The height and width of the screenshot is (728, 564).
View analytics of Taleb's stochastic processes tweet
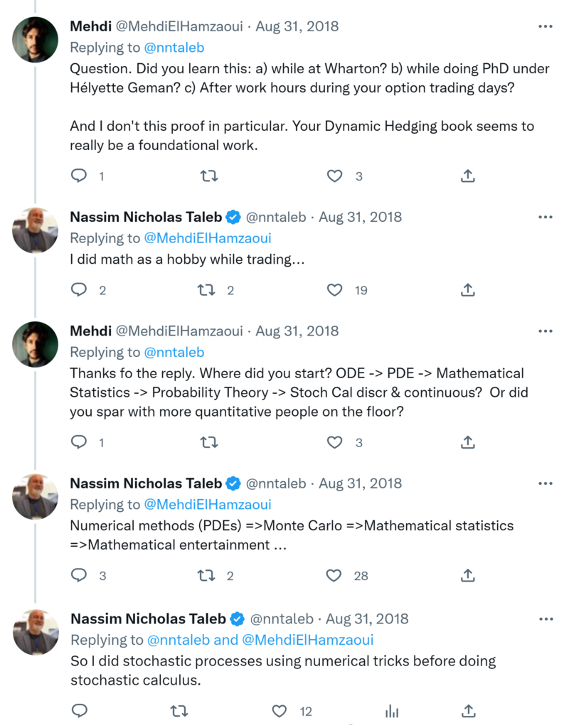[391, 710]
